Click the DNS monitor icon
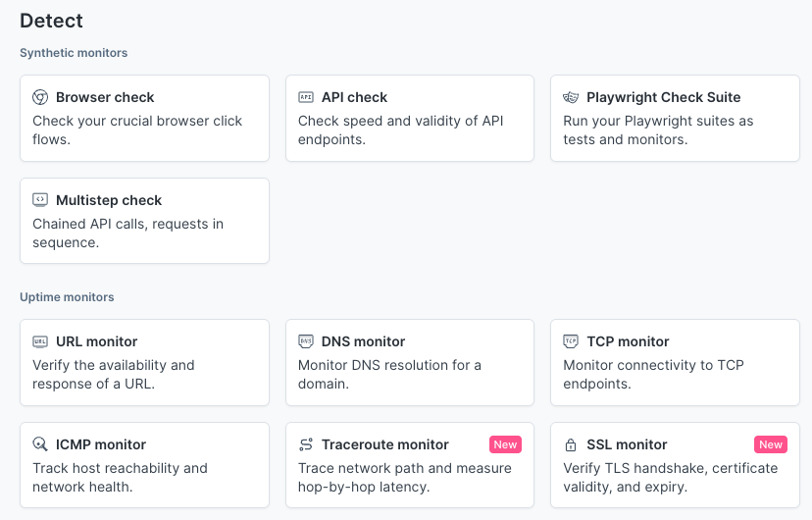This screenshot has height=520, width=812. tap(306, 341)
